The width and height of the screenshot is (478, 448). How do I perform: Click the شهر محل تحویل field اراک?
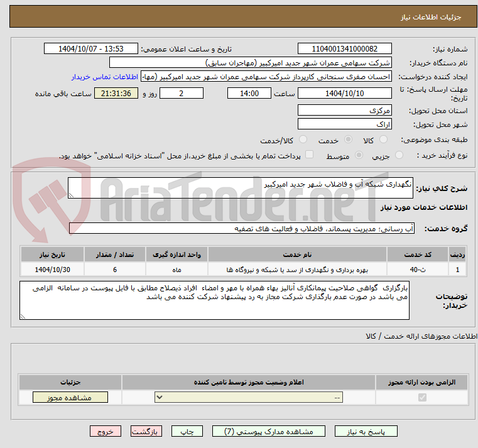[344, 124]
